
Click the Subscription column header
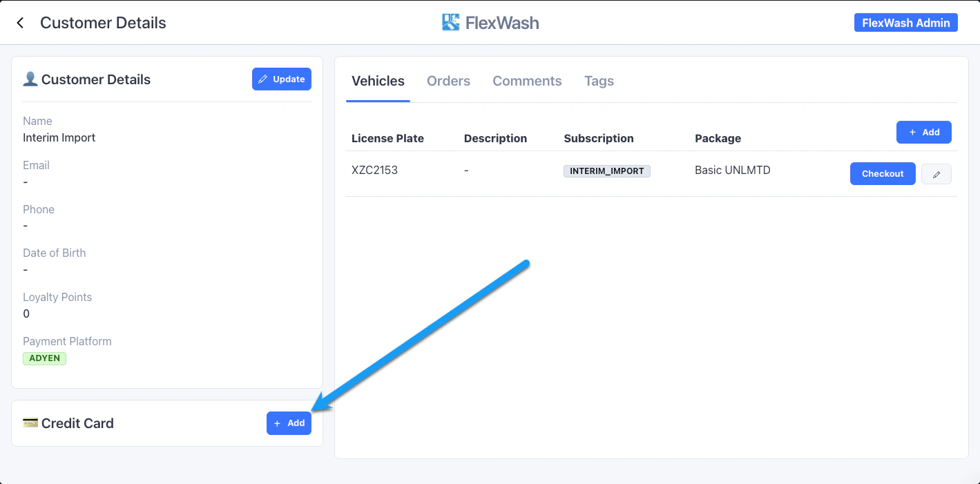pyautogui.click(x=599, y=138)
